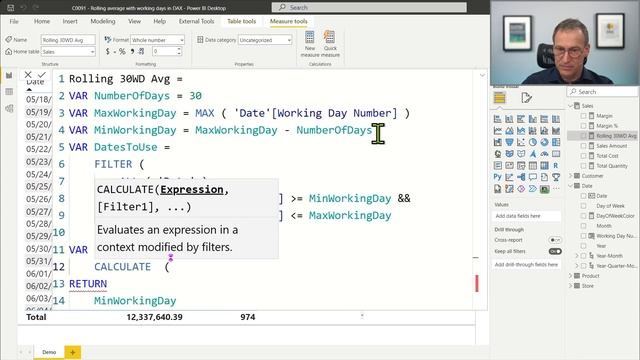Insert the Q&A visual
This screenshot has width=640, height=360.
click(533, 177)
